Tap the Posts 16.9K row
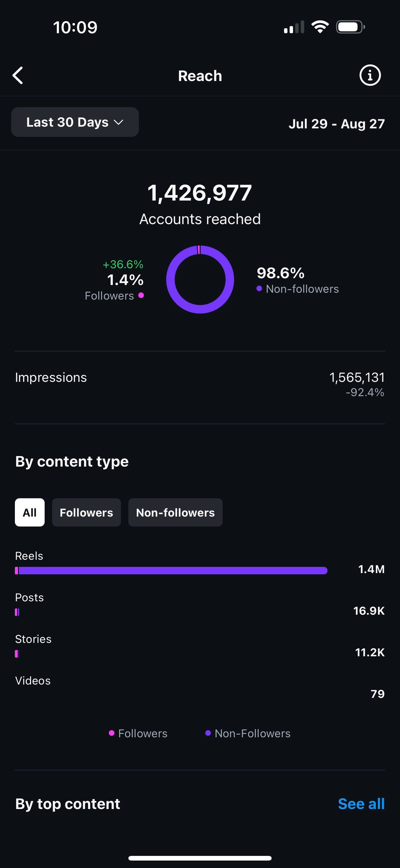Viewport: 400px width, 868px height. (200, 605)
